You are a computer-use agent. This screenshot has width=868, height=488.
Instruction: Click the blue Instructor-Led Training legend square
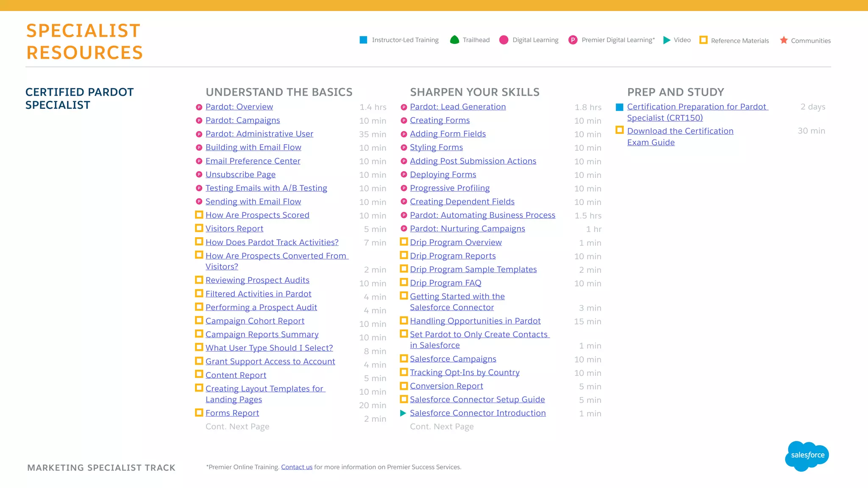[363, 40]
